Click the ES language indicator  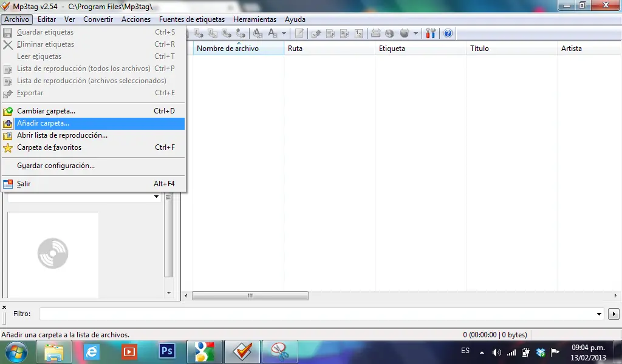pos(465,351)
